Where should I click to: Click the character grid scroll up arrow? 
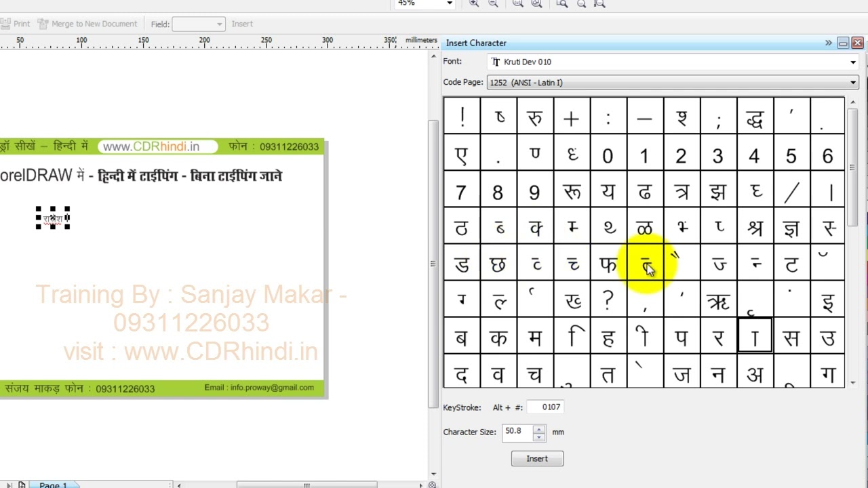pyautogui.click(x=852, y=102)
